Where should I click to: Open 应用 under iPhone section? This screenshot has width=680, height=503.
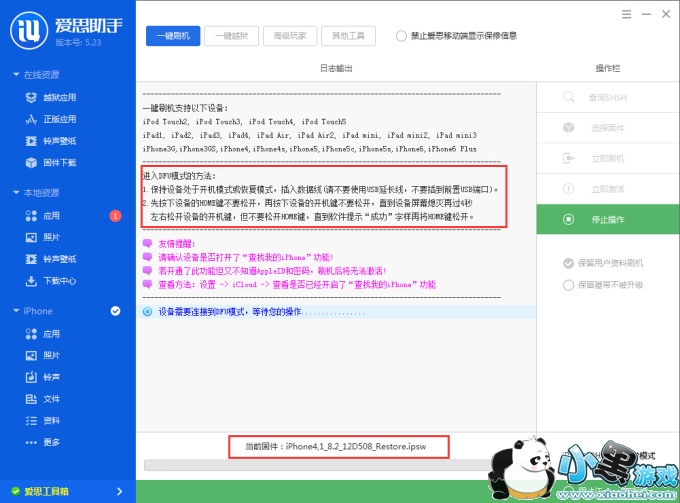[42, 334]
